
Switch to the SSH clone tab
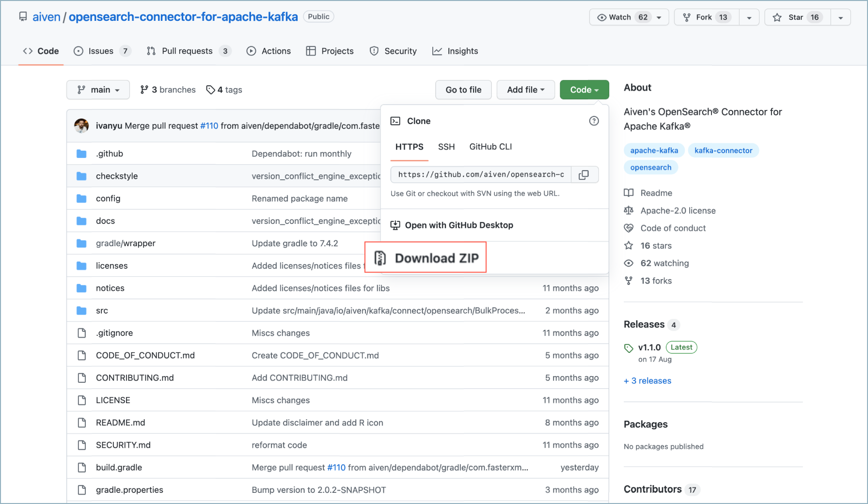click(446, 147)
